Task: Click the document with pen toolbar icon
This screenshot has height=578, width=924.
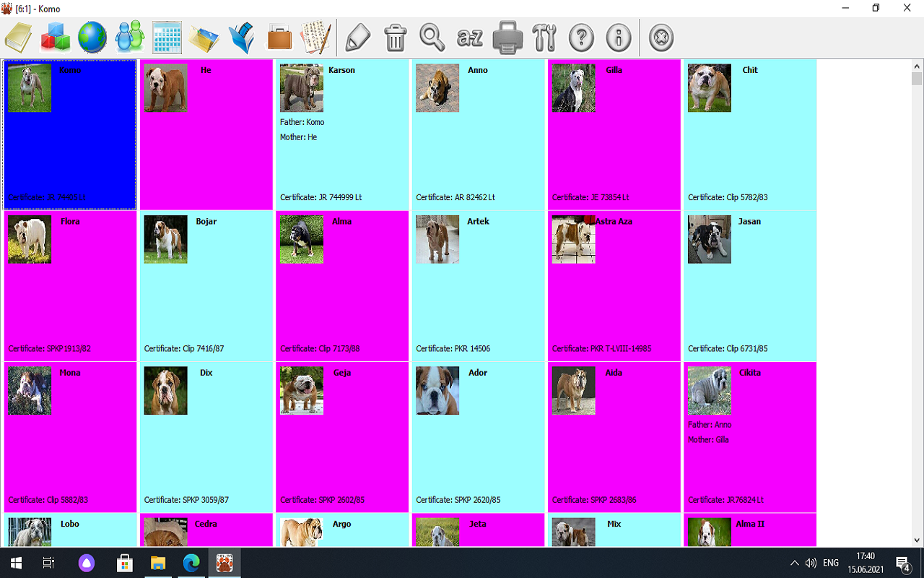Action: [x=315, y=37]
